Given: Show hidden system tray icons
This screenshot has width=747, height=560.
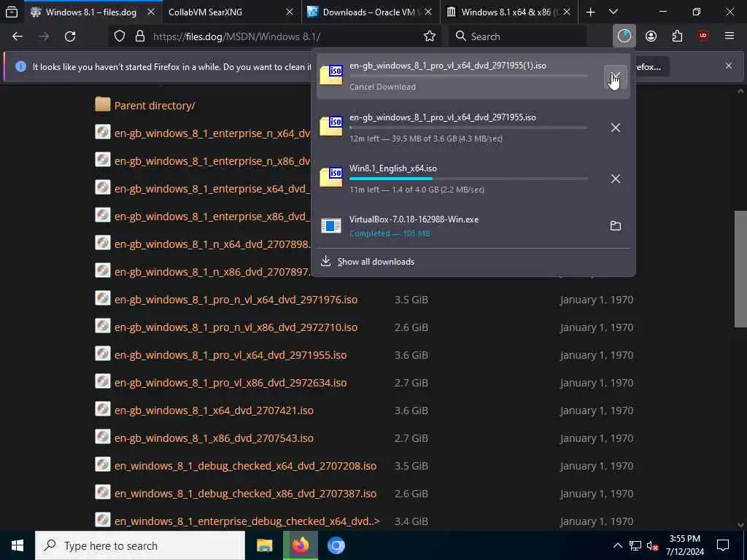Looking at the screenshot, I should [x=617, y=545].
